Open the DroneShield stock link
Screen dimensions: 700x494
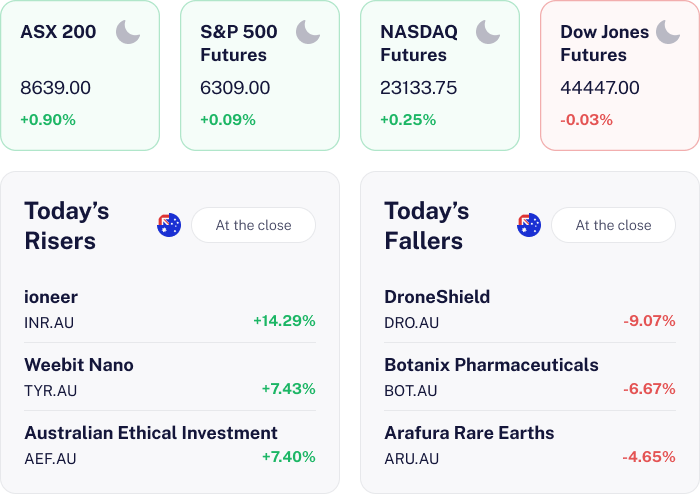pyautogui.click(x=437, y=297)
